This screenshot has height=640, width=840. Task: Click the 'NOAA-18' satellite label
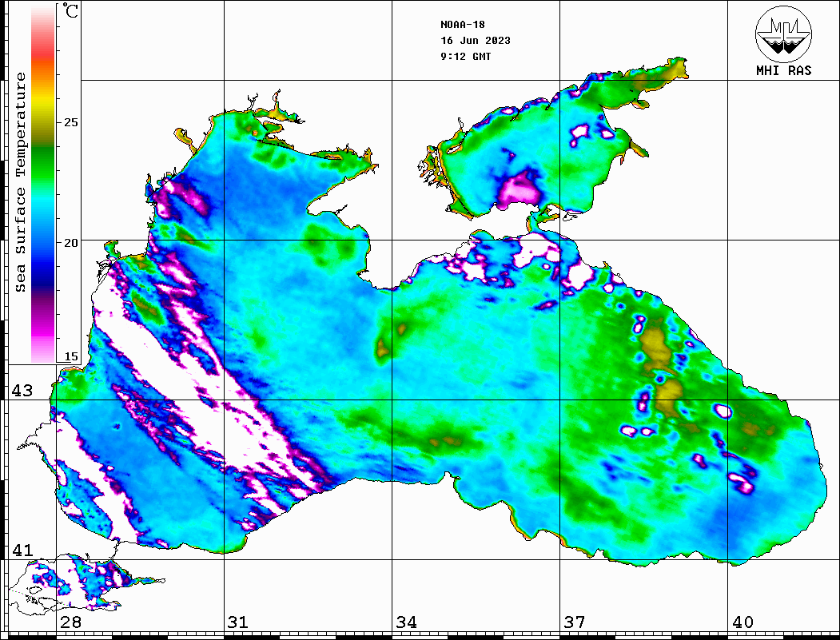[x=462, y=25]
